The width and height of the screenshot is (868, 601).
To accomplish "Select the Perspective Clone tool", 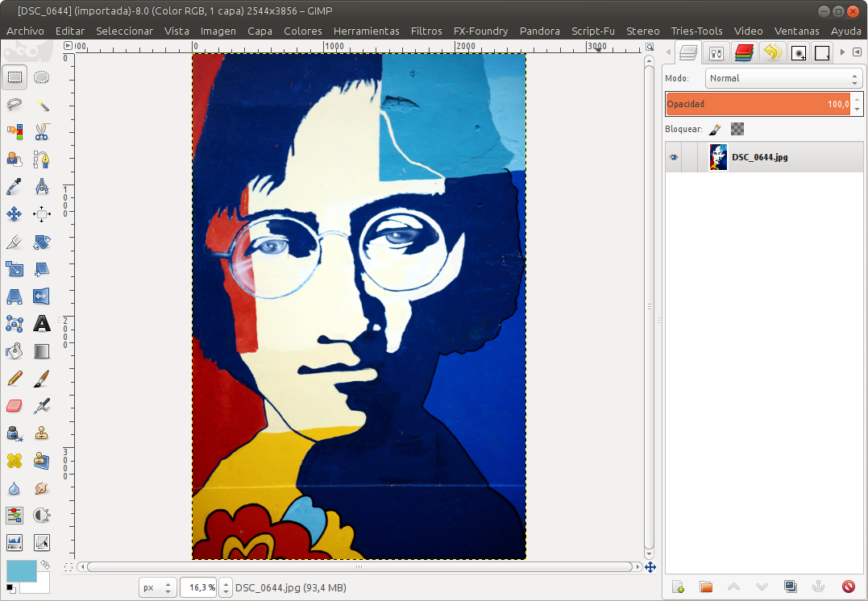I will [42, 461].
